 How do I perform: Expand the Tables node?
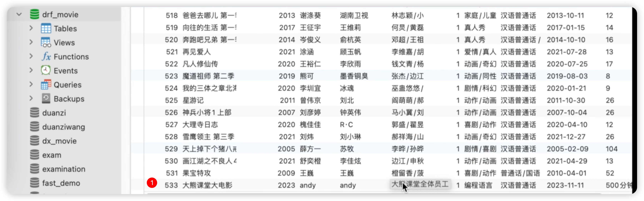coord(31,28)
